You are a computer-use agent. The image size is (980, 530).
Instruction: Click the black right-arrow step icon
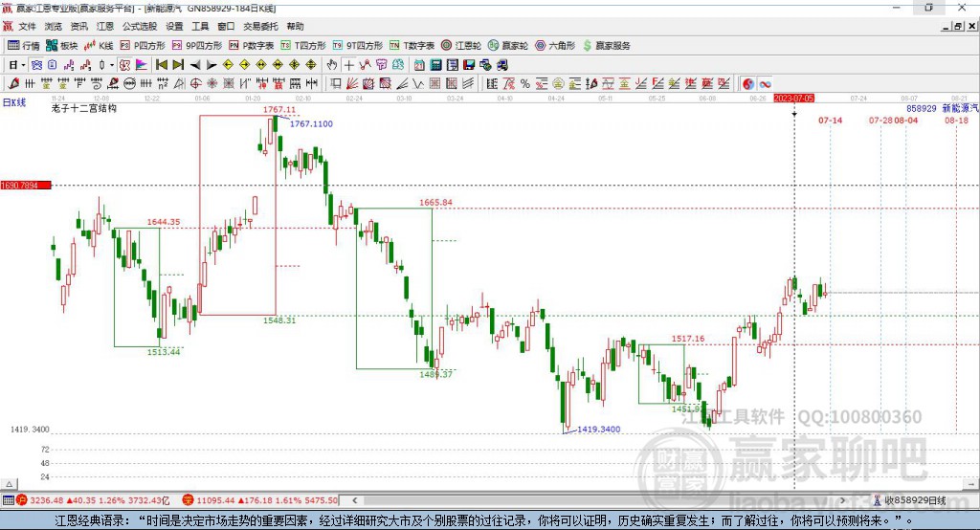(x=212, y=65)
